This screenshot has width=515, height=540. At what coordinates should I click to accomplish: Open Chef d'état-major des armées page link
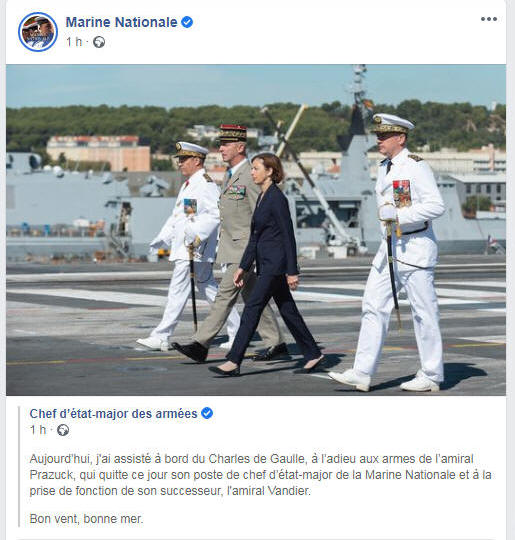(113, 414)
